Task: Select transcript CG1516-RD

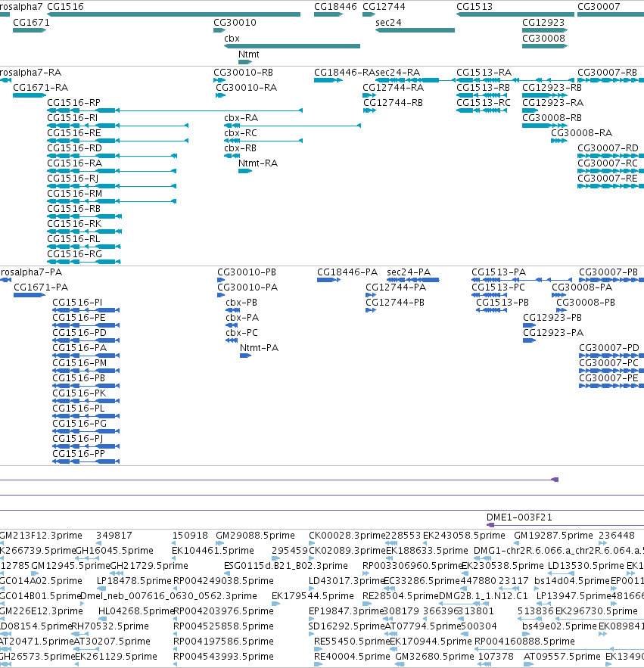Action: tap(75, 148)
